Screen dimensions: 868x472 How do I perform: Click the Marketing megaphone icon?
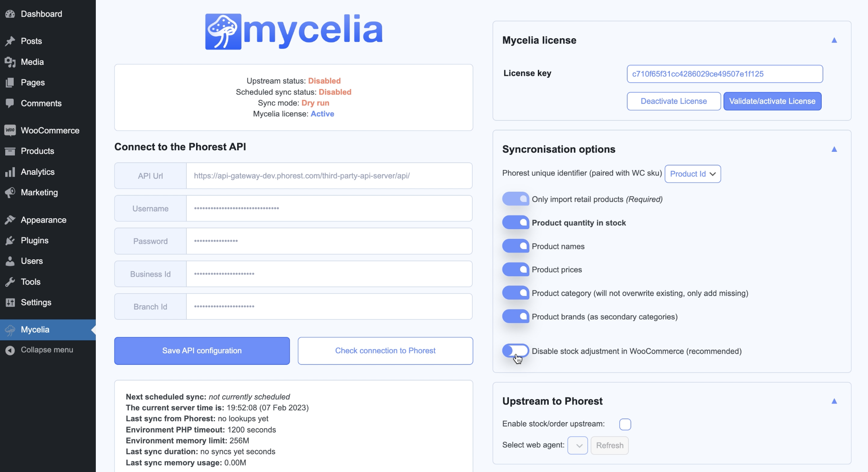tap(10, 193)
